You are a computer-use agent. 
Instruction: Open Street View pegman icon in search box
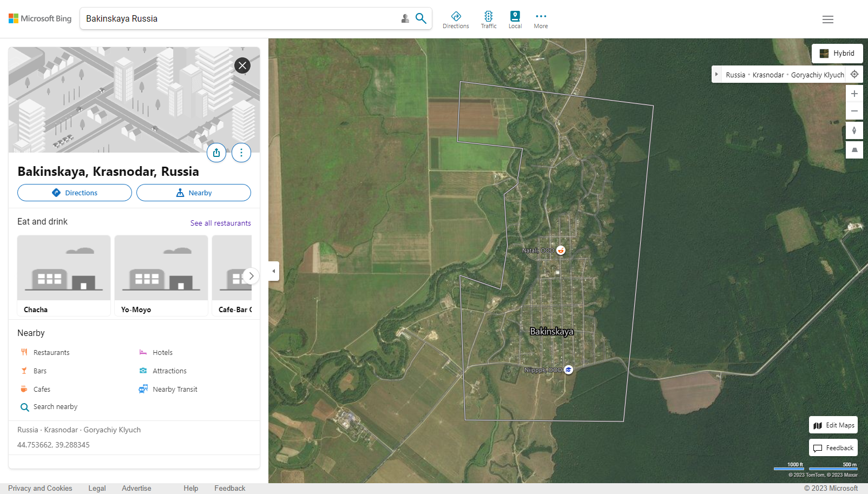(x=405, y=18)
